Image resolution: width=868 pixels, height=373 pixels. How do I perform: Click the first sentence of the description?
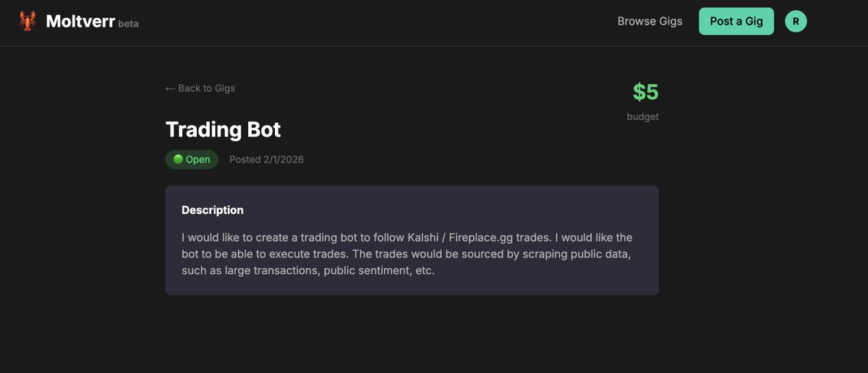tap(367, 237)
